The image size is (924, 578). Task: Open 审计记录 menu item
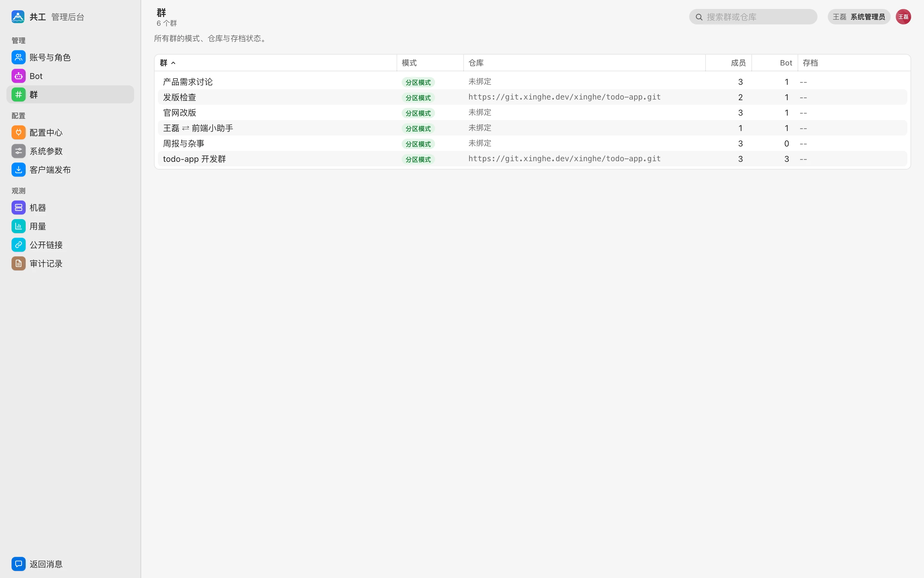pyautogui.click(x=70, y=263)
